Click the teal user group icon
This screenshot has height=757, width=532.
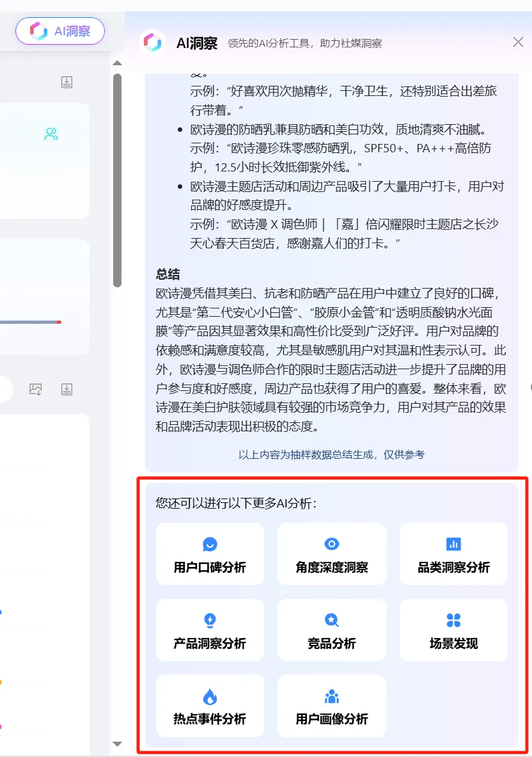(x=51, y=134)
